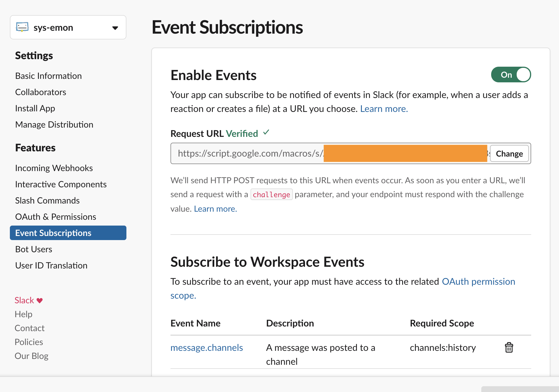The image size is (559, 392).
Task: Click Learn more after the challenge value text
Action: (215, 209)
